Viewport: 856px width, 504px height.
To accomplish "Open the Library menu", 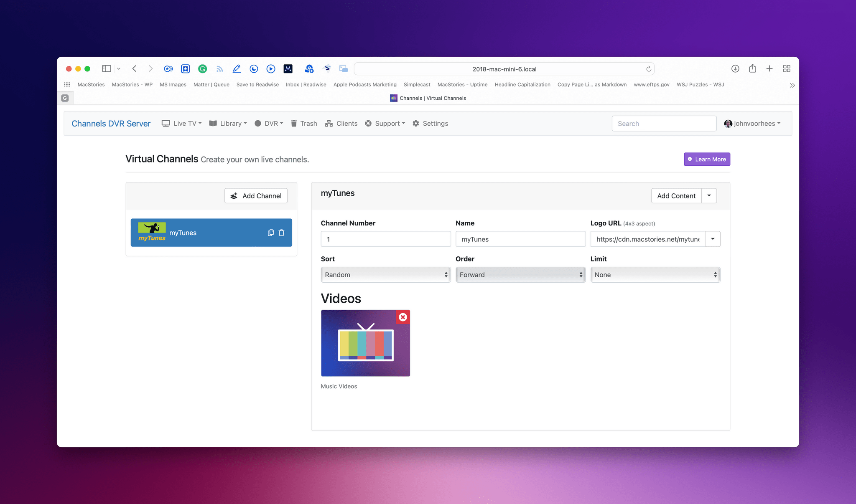I will (x=228, y=123).
